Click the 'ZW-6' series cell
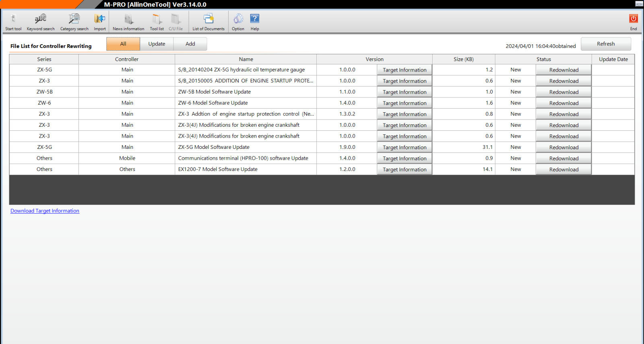The image size is (644, 344). [44, 103]
